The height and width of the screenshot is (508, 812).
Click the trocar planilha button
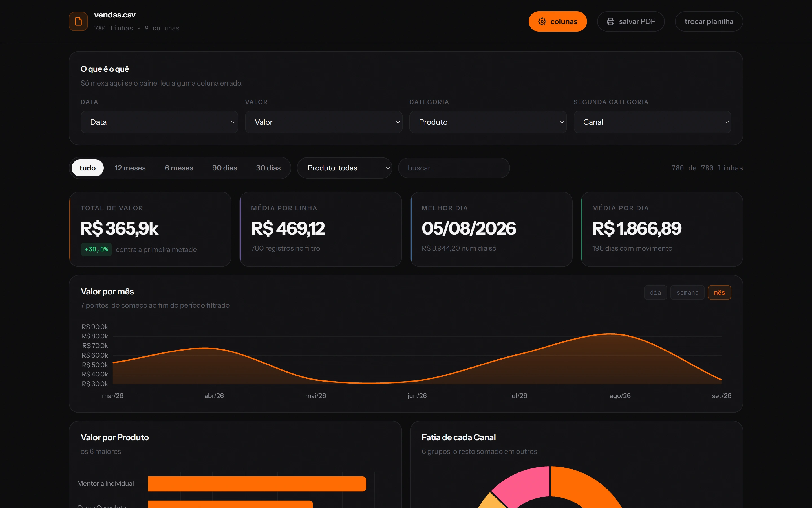pos(709,21)
